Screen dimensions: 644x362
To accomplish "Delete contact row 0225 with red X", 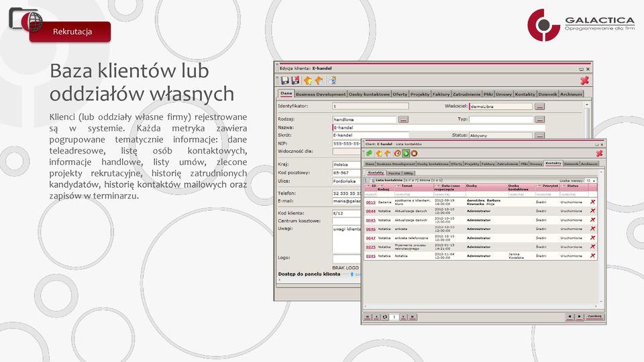I will click(x=592, y=247).
